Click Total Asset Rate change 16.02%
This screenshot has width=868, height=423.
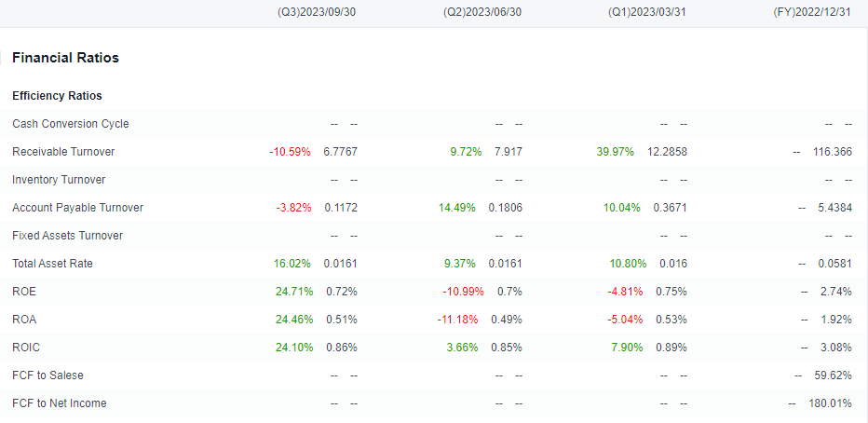coord(292,264)
